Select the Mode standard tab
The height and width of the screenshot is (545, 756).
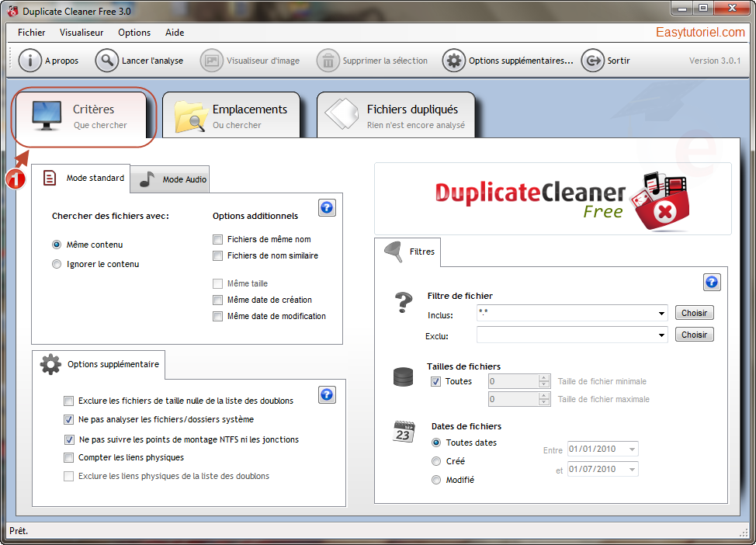coord(81,179)
